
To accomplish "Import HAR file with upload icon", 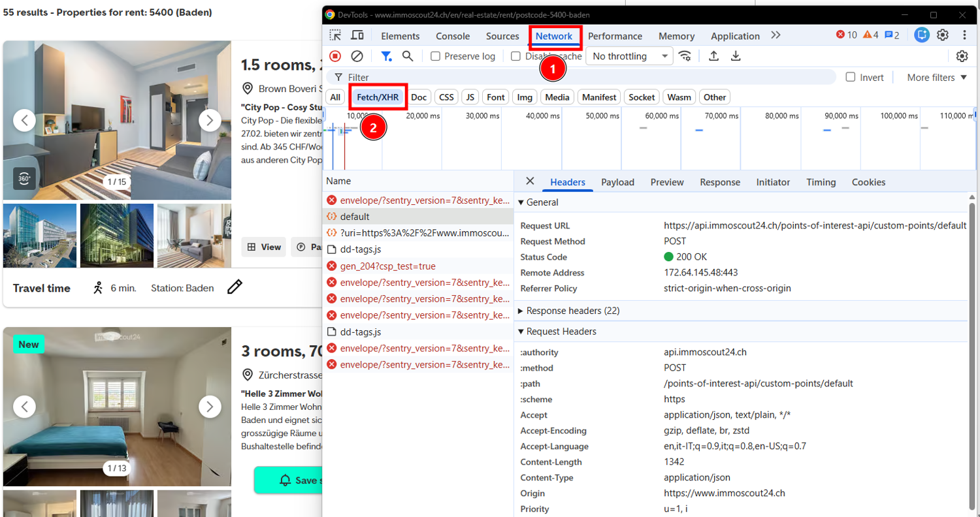I will pyautogui.click(x=714, y=56).
